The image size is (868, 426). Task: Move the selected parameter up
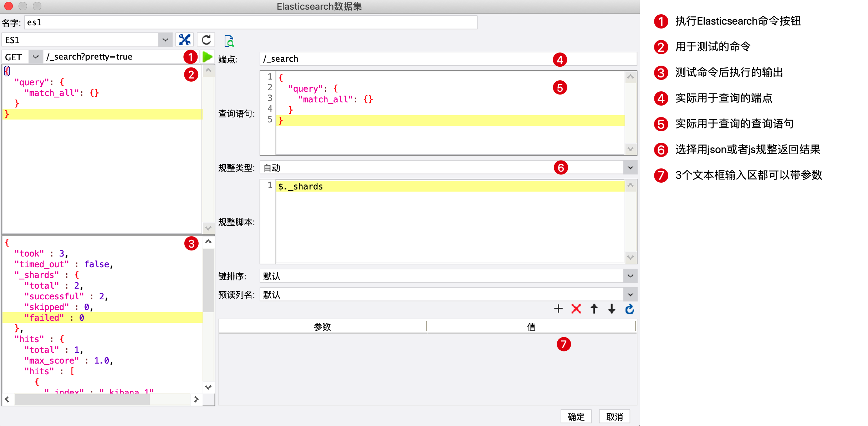tap(594, 309)
